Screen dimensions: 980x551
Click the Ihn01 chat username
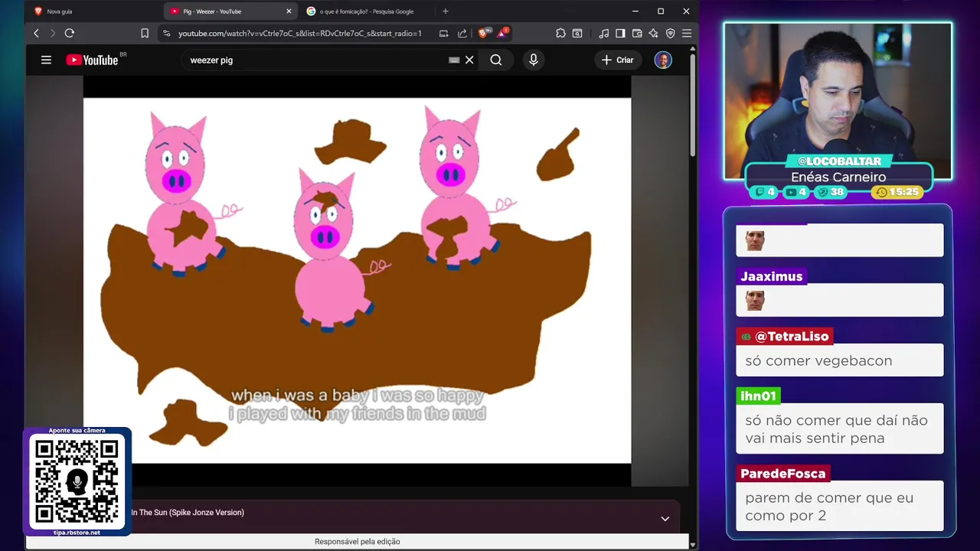[759, 396]
